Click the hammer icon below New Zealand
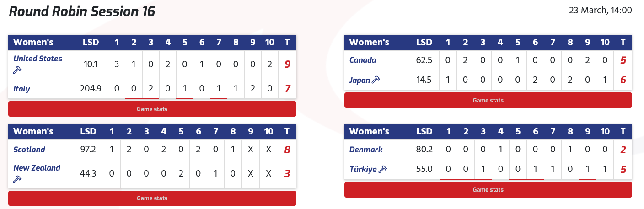 [x=17, y=179]
